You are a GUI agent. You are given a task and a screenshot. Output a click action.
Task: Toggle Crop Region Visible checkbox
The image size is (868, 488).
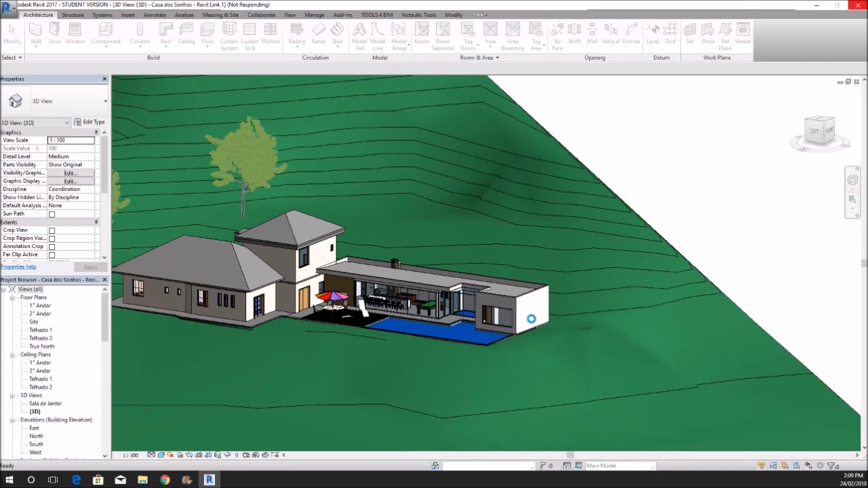[52, 239]
